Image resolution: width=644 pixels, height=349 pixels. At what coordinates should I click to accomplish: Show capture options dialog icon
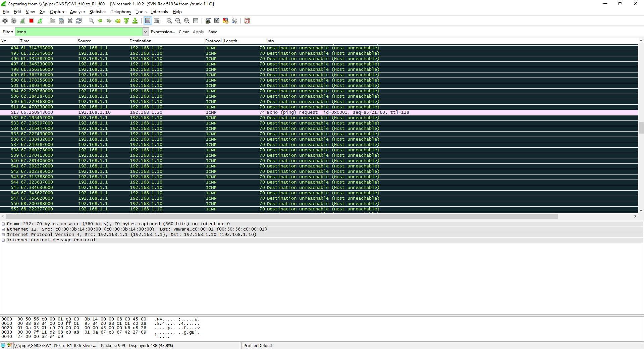[14, 21]
